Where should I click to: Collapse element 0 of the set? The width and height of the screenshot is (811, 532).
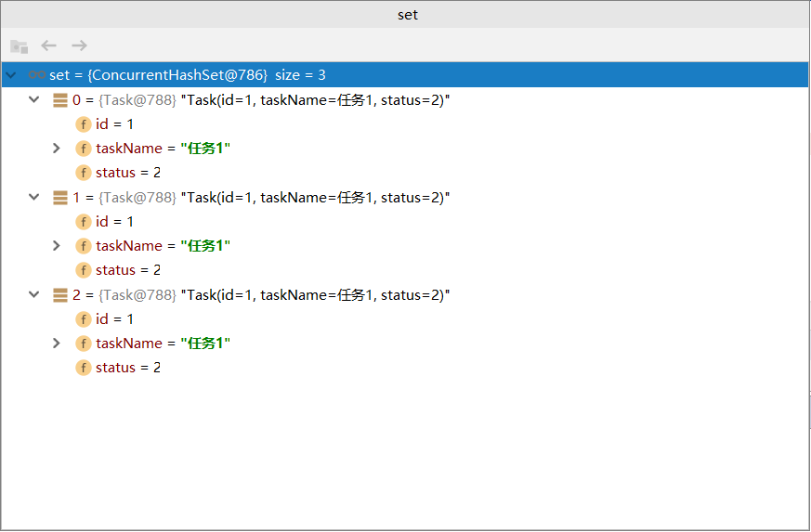34,99
